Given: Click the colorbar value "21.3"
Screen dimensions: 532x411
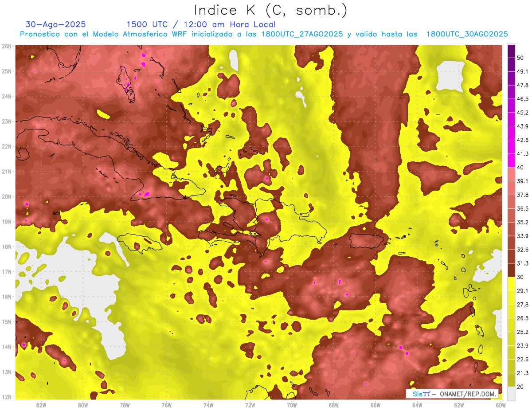Looking at the screenshot, I should 522,373.
